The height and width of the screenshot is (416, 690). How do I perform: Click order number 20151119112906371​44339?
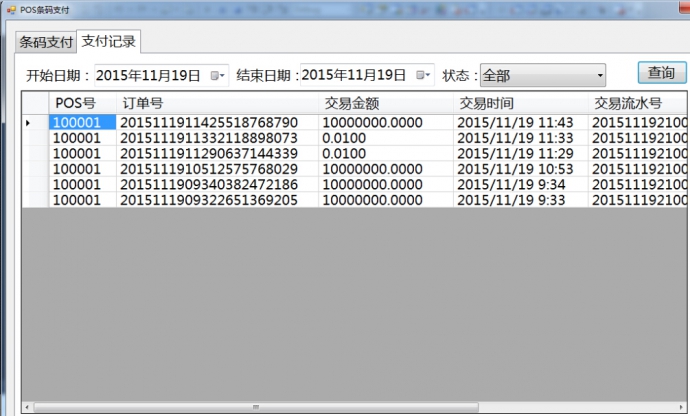[209, 153]
